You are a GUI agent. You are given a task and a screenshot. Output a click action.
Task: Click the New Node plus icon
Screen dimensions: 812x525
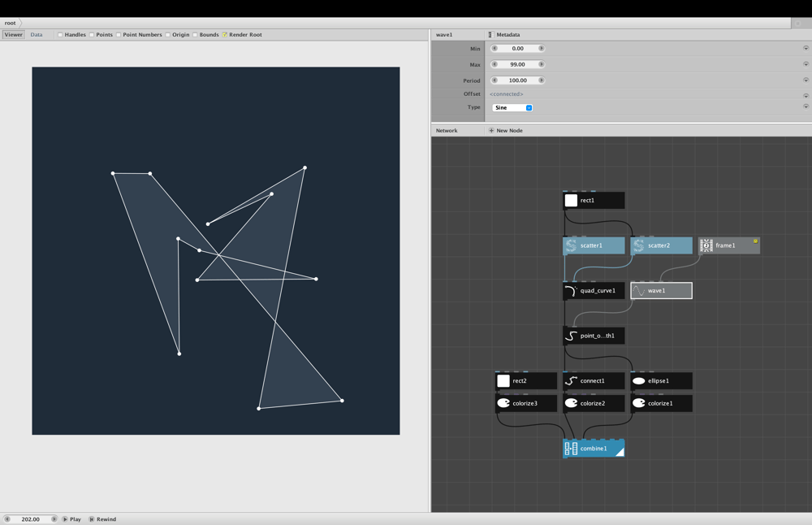point(491,131)
